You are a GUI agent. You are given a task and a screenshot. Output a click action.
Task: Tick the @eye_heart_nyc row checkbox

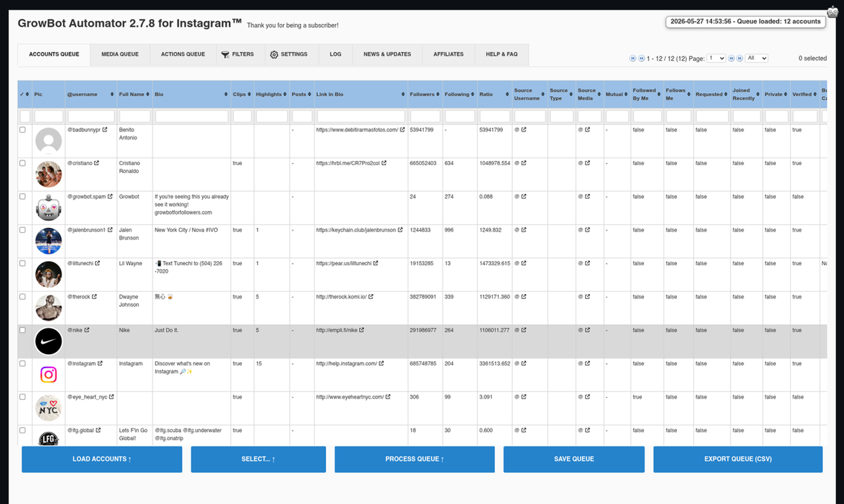[x=22, y=397]
